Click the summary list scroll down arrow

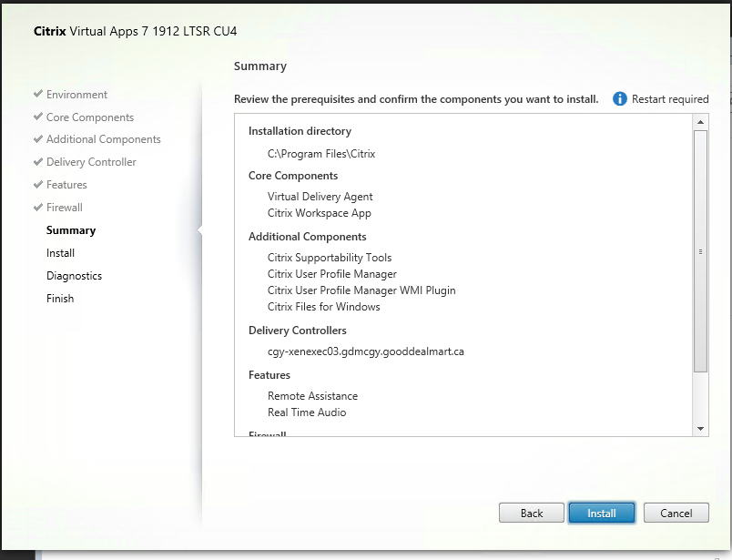(x=700, y=428)
